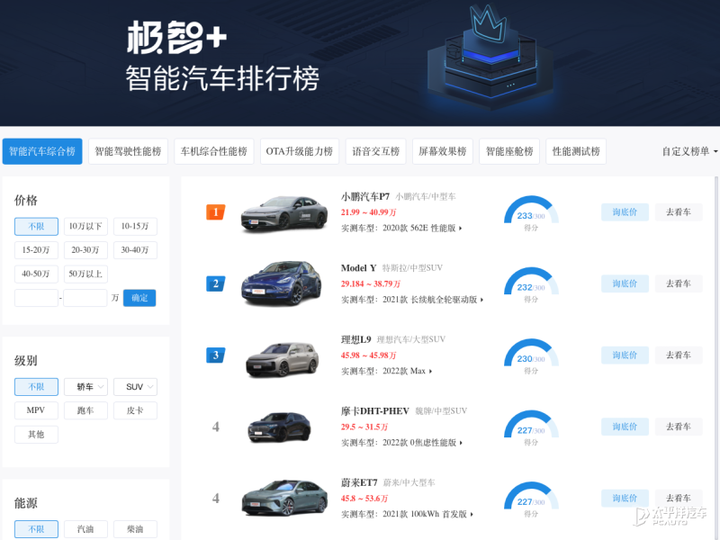The image size is (720, 540).
Task: Expand tested model 2022款 0焦虑性能版
Action: click(422, 443)
